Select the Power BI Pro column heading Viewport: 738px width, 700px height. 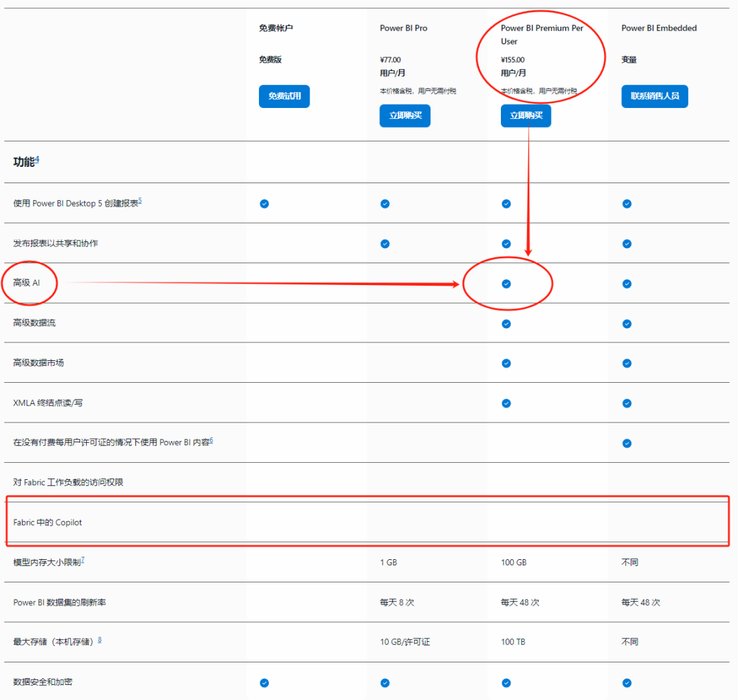404,28
